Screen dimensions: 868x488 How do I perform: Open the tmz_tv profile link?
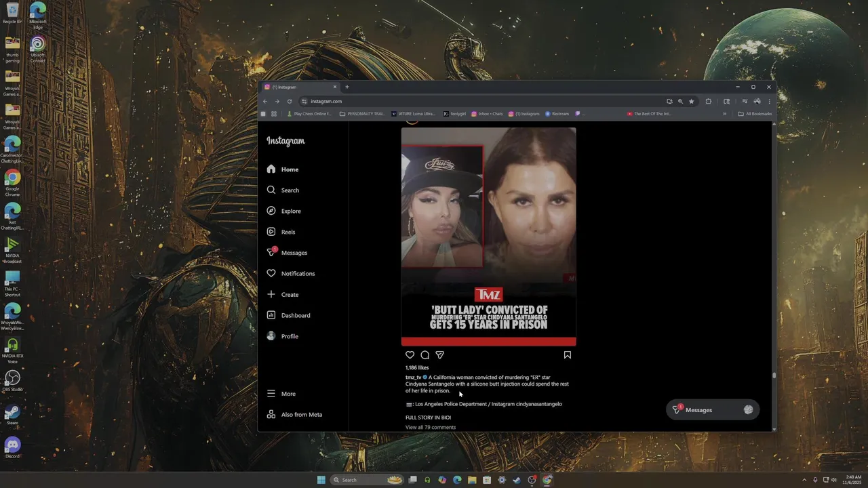413,378
